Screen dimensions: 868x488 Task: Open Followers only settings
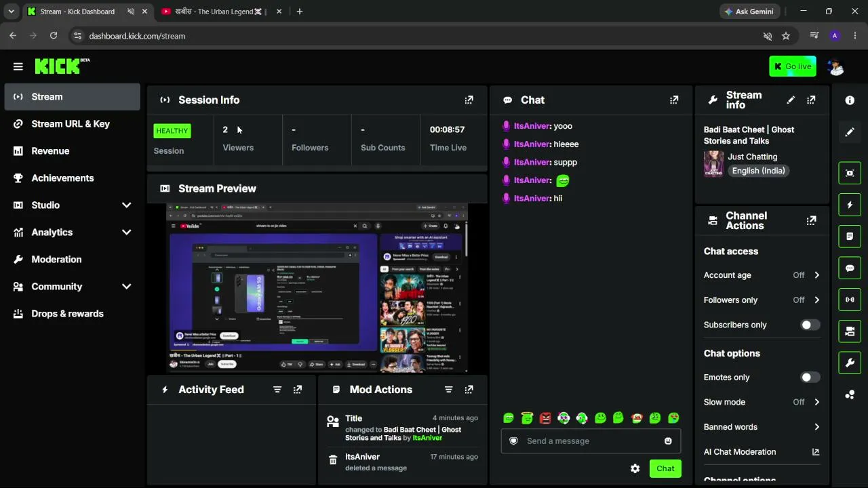pos(762,300)
